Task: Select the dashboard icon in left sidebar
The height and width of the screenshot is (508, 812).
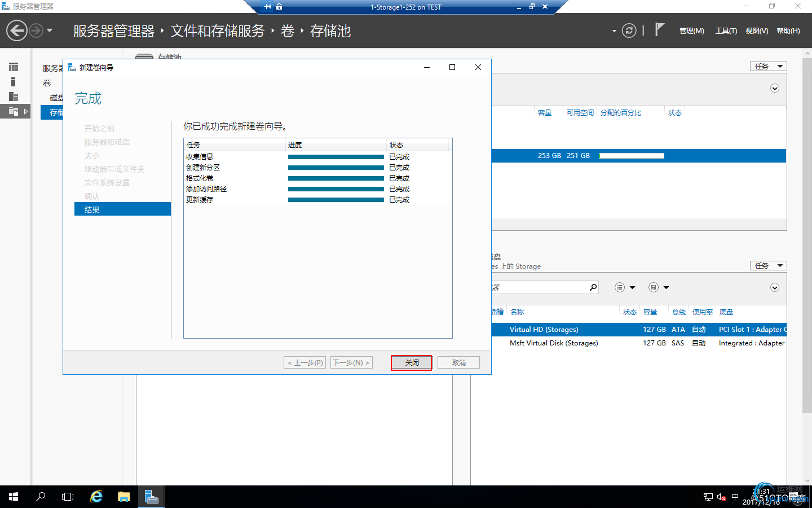Action: [14, 67]
